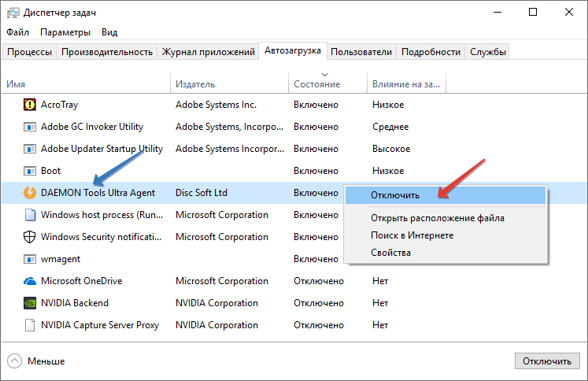Open the Файл menu
Screen dimensions: 588x381
17,32
